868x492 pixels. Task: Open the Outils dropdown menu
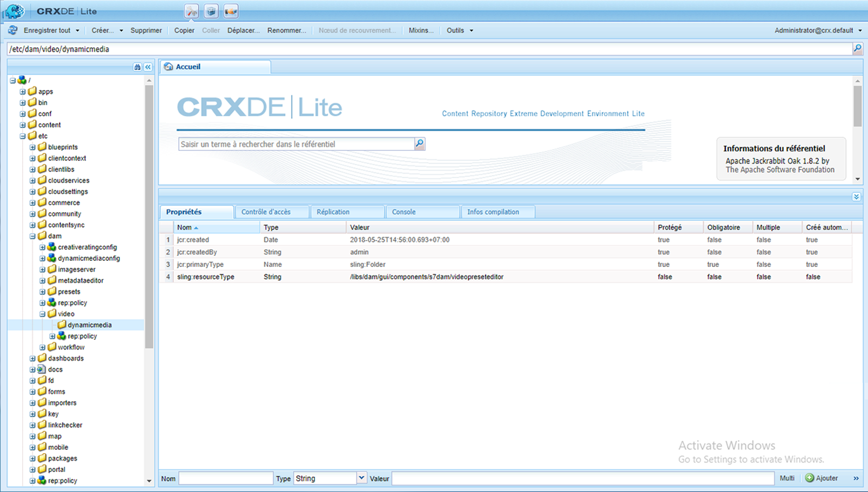(460, 30)
